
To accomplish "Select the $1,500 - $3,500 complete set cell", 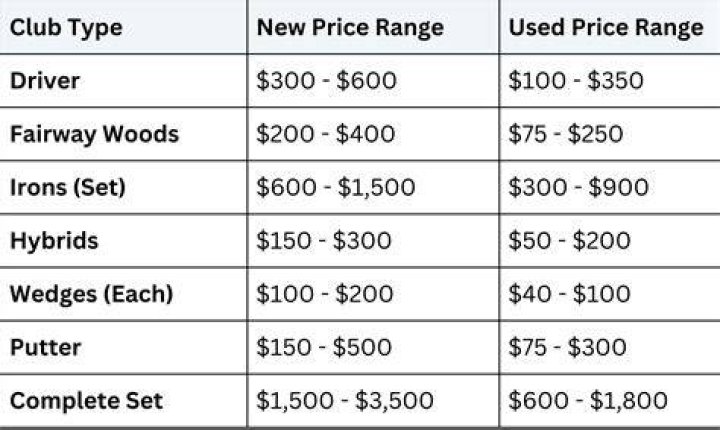I will point(345,401).
